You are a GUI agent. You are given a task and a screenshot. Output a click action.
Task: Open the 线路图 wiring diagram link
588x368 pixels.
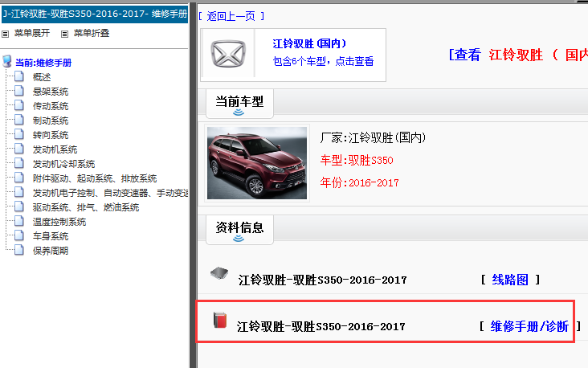tap(510, 280)
